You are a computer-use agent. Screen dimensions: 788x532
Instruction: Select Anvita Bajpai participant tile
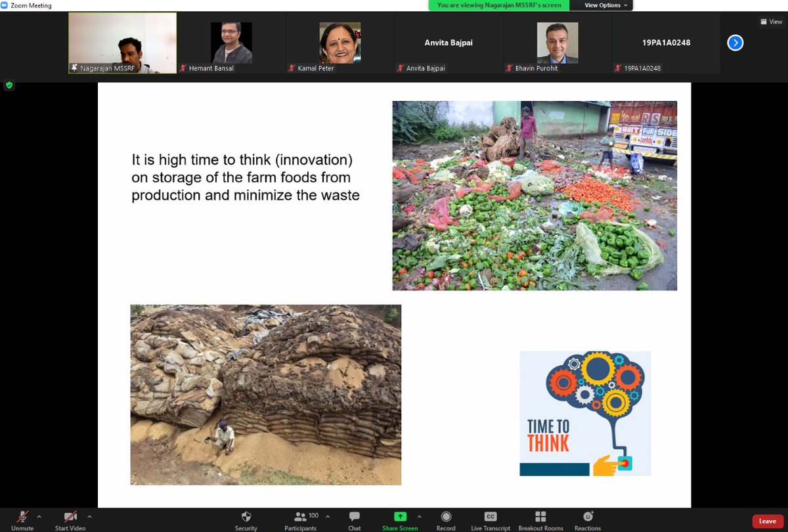click(x=449, y=43)
